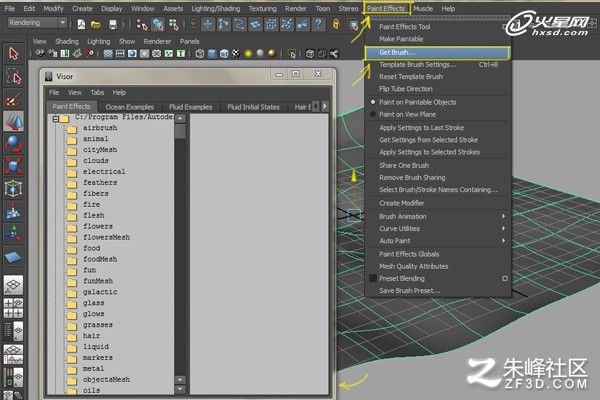Pick the arrow Select tool in toolbox
600x400 pixels.
coord(13,53)
